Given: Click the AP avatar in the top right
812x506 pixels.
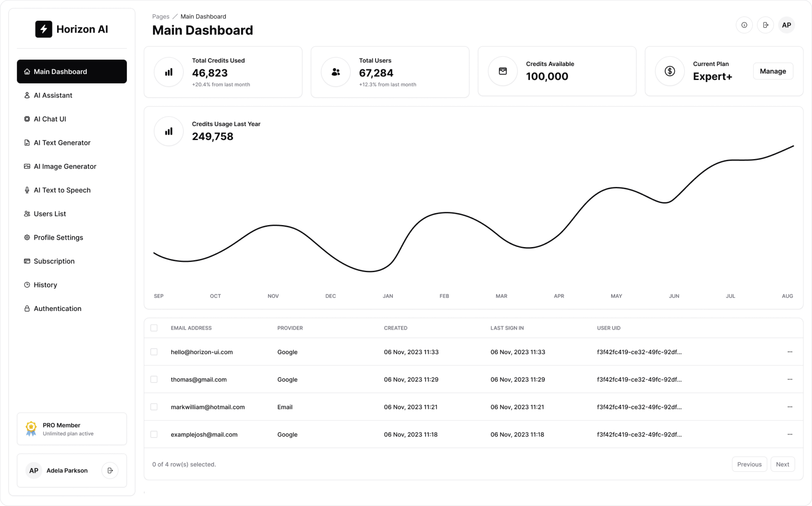Looking at the screenshot, I should (787, 25).
